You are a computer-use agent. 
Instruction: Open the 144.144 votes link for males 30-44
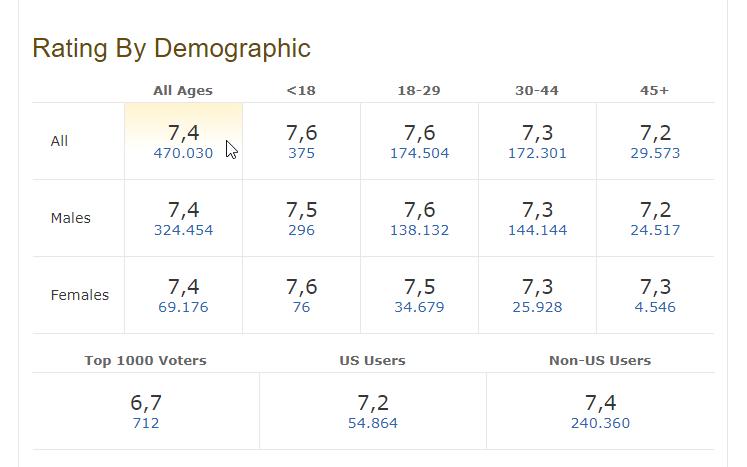pos(537,231)
